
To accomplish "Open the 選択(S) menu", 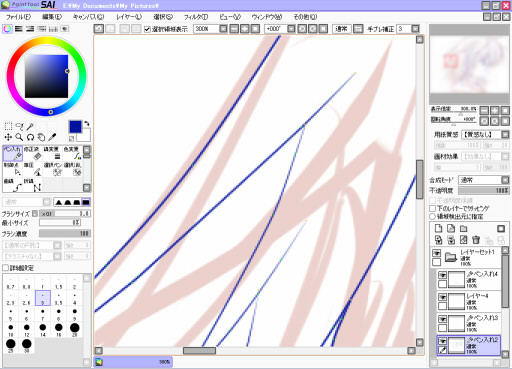I will click(163, 17).
